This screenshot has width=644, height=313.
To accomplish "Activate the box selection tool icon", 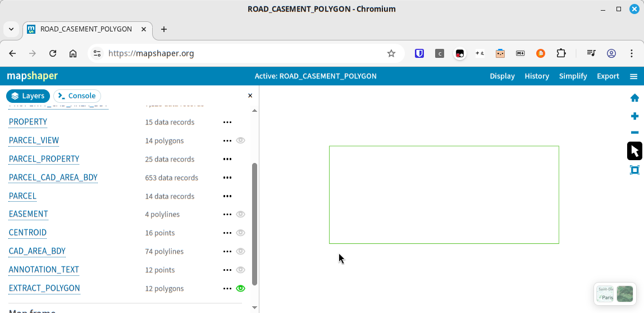I will 634,170.
